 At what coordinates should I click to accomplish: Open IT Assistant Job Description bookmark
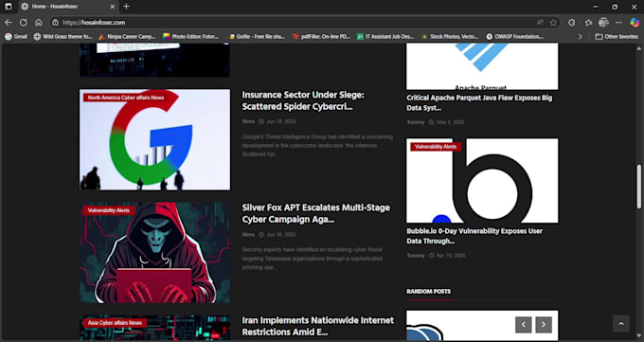pyautogui.click(x=385, y=37)
